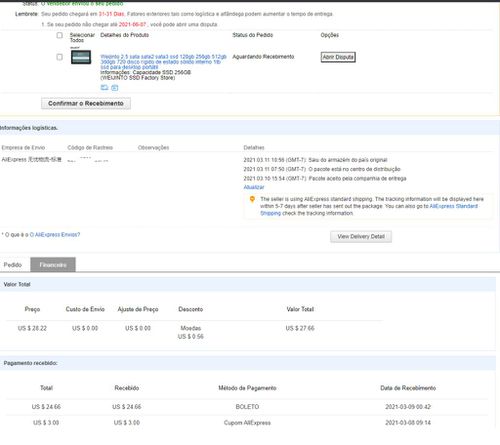Click the '2021-03-08 09:14' receipt date
500x445 pixels.
pyautogui.click(x=408, y=423)
